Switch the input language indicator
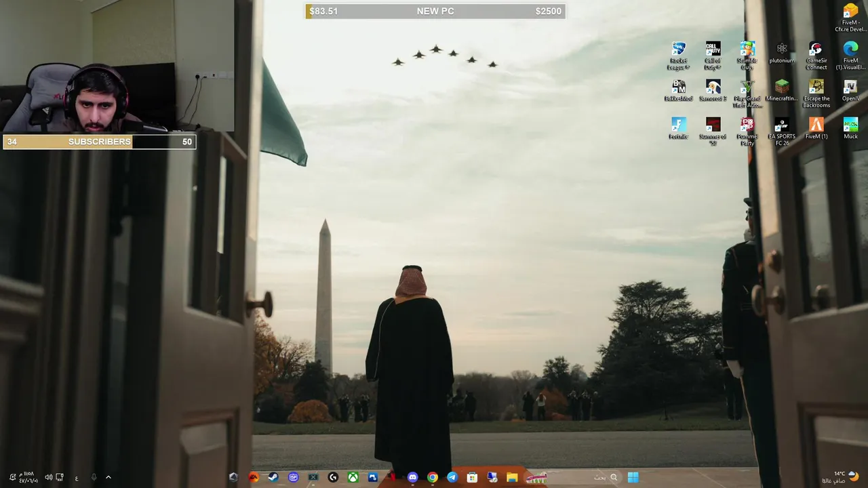868x488 pixels. pos(77,478)
